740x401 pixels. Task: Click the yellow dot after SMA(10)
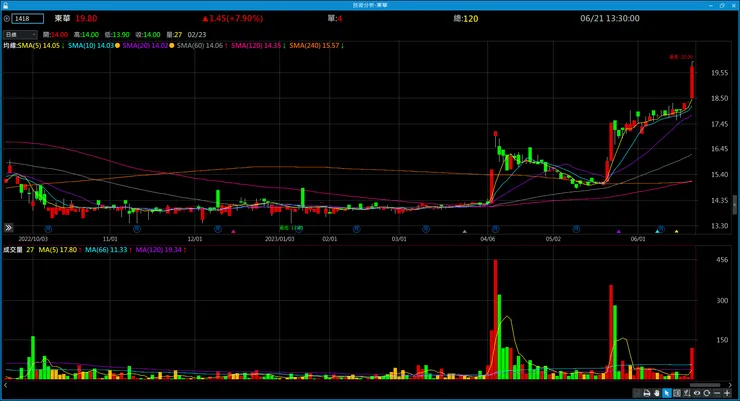pyautogui.click(x=118, y=46)
